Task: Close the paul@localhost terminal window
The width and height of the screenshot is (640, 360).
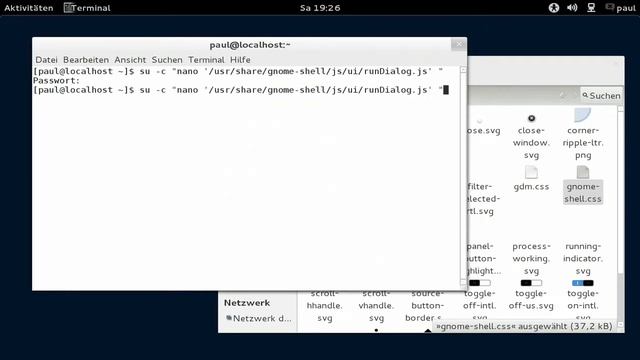Action: 459,44
